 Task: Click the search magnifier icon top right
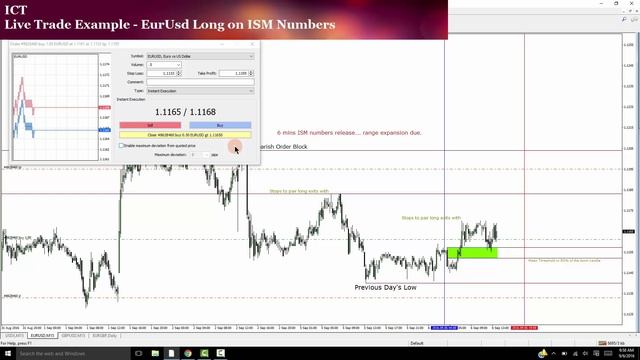coord(624,20)
